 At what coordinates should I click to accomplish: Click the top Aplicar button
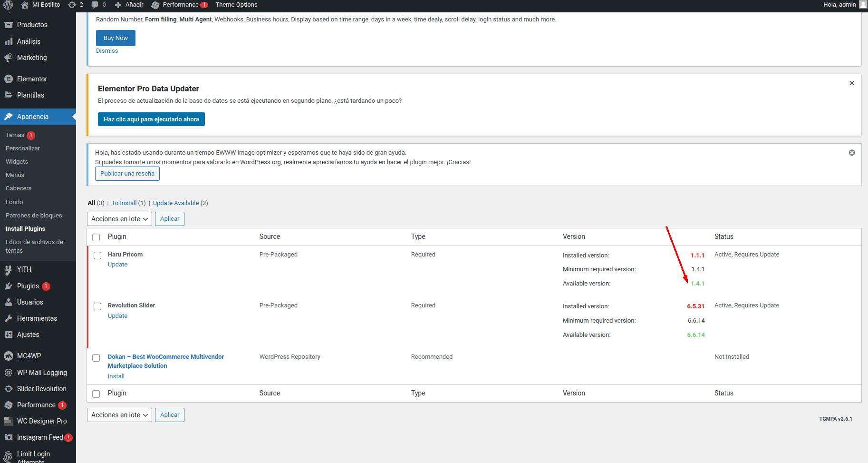170,219
